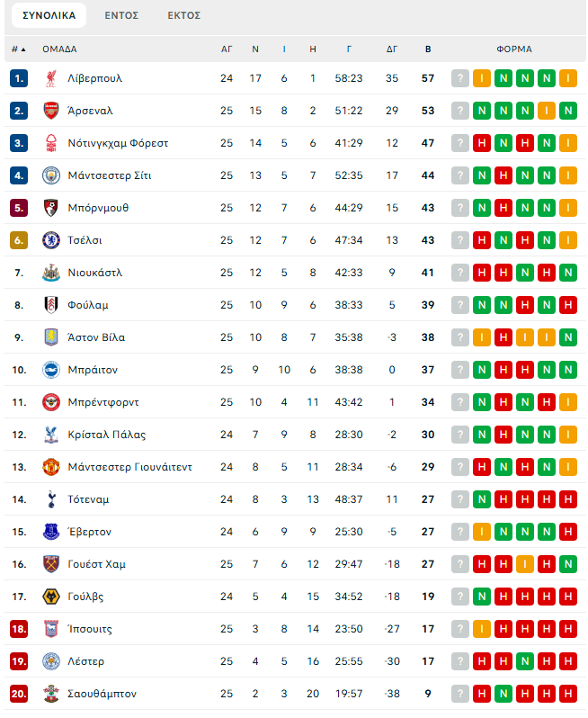Click the Wolves club crest icon
The height and width of the screenshot is (718, 588).
(50, 597)
